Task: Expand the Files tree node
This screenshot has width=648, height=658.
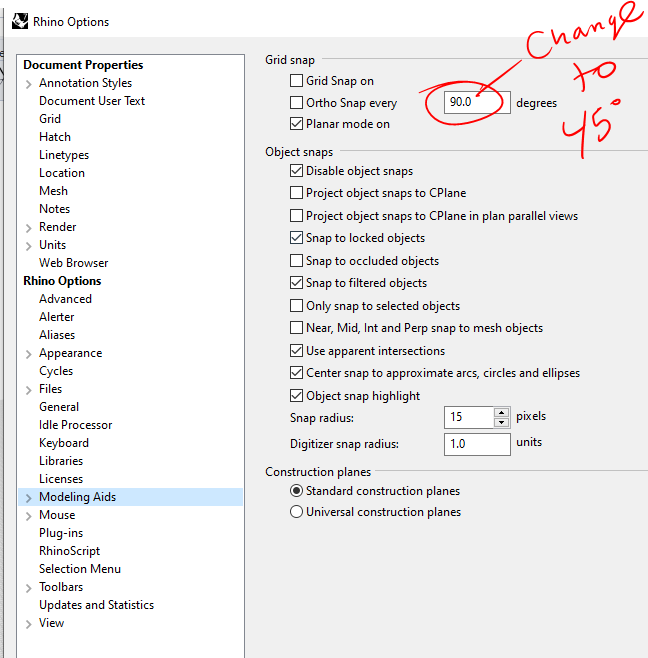Action: coord(29,390)
